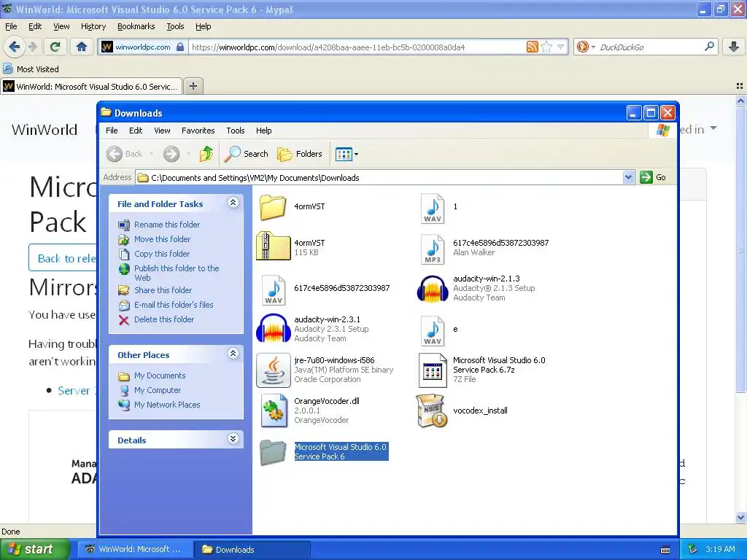Image resolution: width=747 pixels, height=560 pixels.
Task: Click the Windows Start button
Action: (35, 550)
